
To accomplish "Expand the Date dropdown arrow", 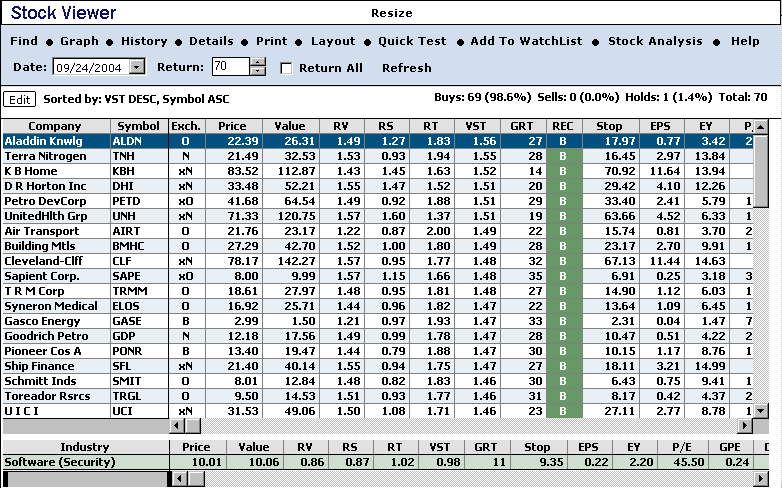I will pyautogui.click(x=137, y=67).
